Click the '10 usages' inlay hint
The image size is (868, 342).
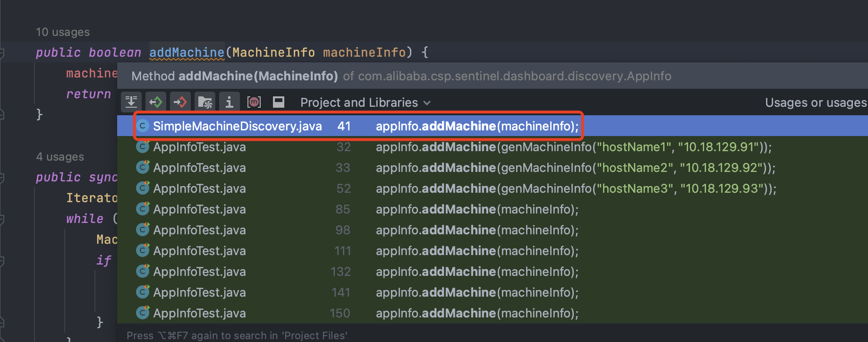(x=63, y=32)
